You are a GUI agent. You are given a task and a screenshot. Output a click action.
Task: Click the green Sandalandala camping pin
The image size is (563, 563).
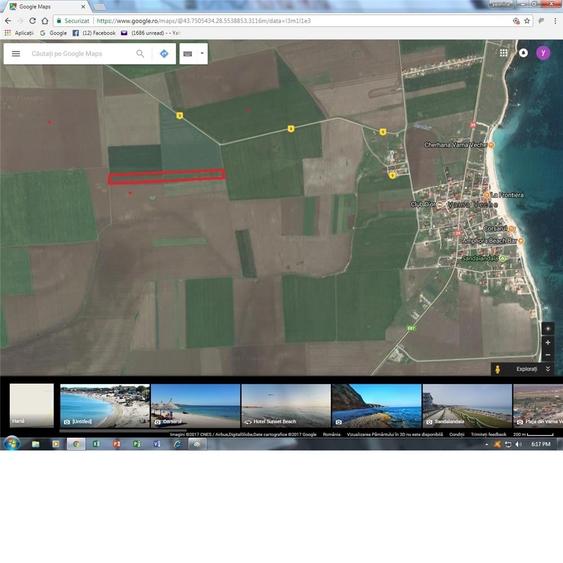tap(503, 259)
